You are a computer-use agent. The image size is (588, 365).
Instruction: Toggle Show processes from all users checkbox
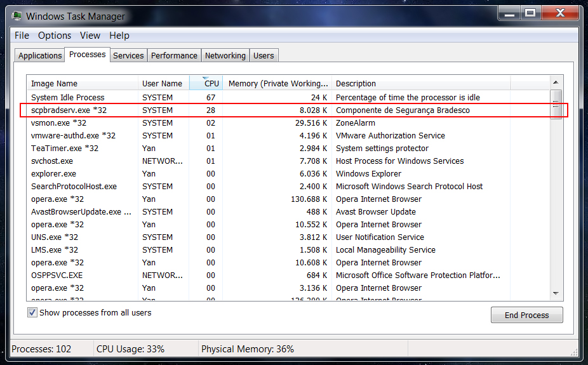coord(32,312)
